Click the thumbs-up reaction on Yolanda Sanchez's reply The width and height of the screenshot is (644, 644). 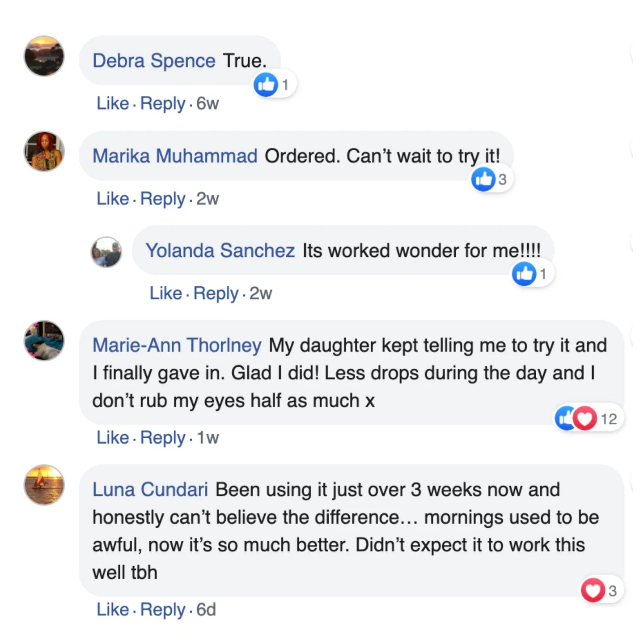[x=524, y=274]
